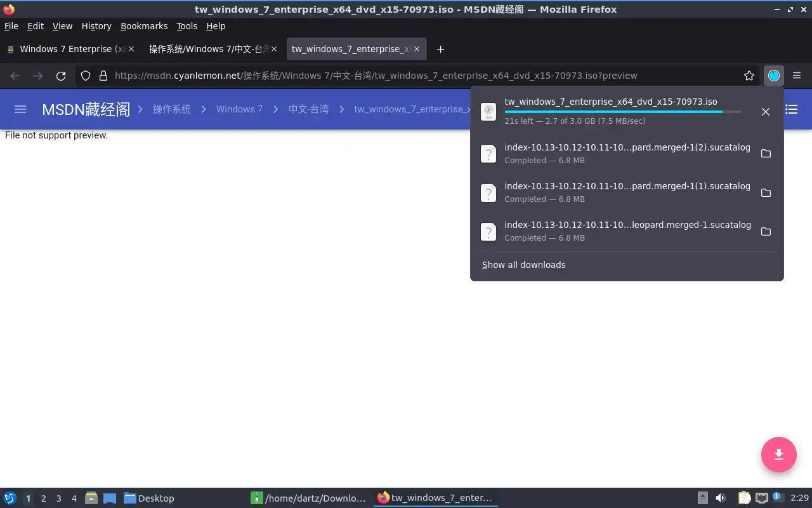Open folder for merged-1(1).sucatalog download

[766, 193]
